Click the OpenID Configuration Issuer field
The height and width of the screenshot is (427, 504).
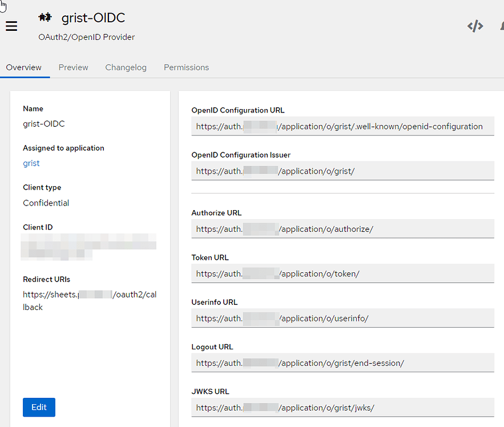[x=342, y=171]
